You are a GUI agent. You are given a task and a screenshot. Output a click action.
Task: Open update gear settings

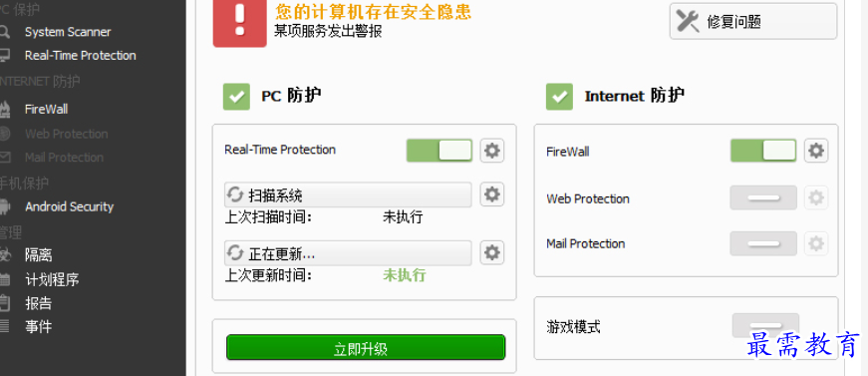coord(491,253)
